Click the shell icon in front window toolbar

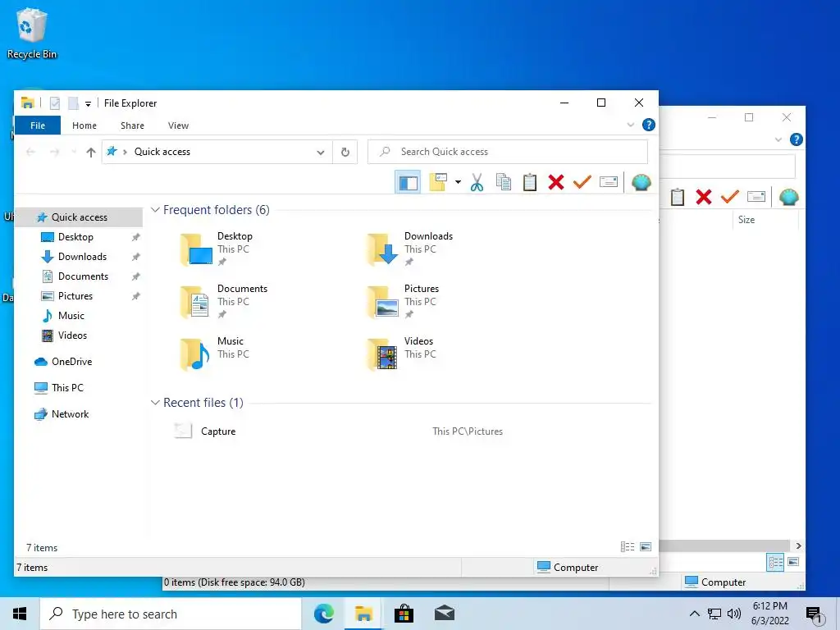click(641, 182)
